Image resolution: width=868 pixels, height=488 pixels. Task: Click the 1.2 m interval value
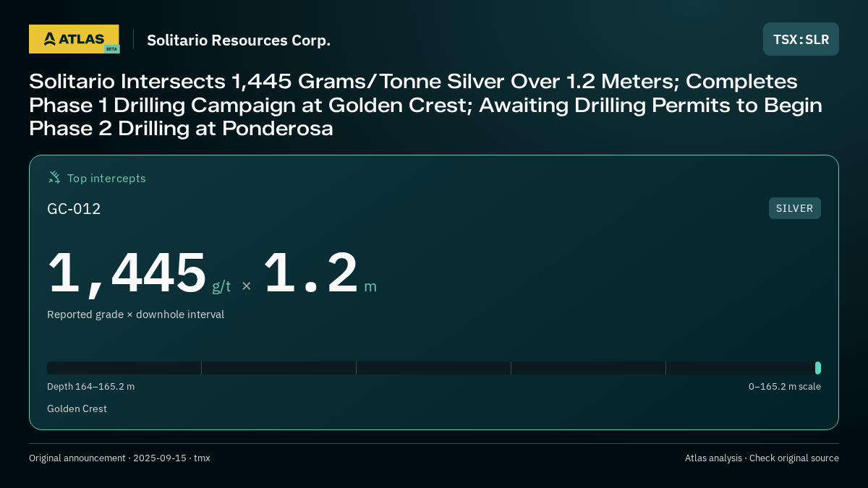[320, 273]
